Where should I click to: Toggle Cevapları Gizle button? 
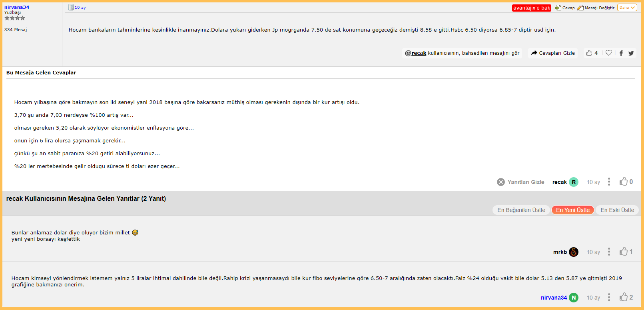pyautogui.click(x=553, y=53)
